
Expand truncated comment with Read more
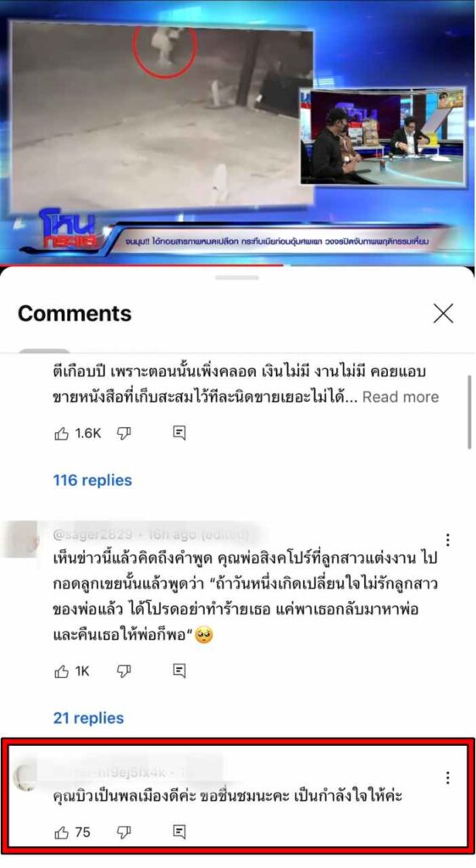pos(401,397)
